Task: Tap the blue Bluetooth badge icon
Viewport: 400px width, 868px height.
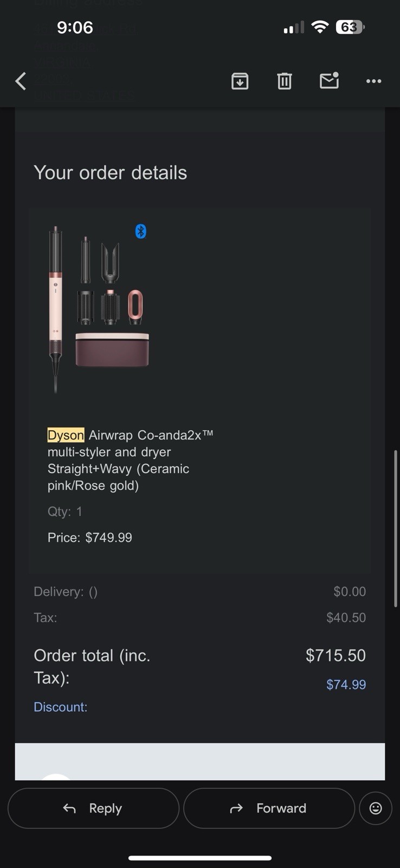Action: (141, 232)
